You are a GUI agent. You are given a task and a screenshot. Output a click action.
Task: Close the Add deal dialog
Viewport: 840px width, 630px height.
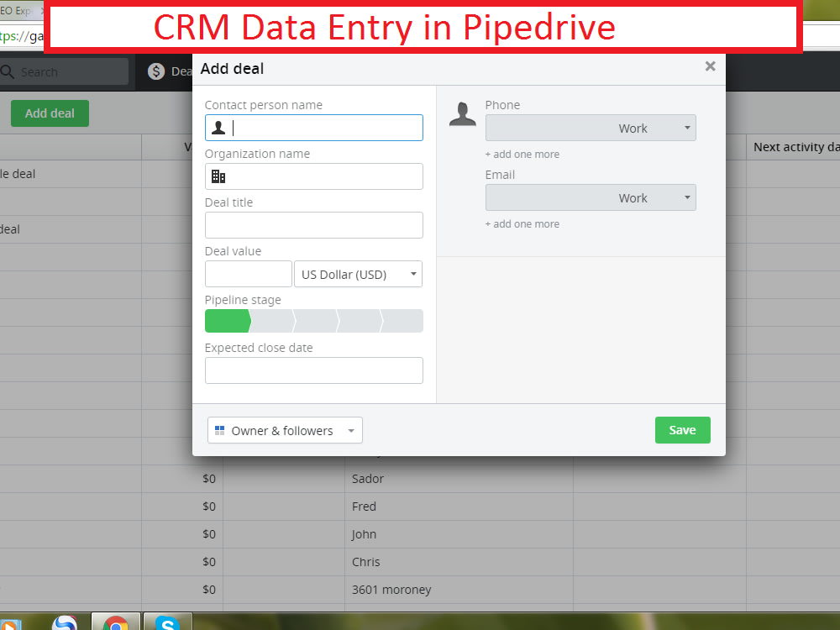pyautogui.click(x=711, y=66)
